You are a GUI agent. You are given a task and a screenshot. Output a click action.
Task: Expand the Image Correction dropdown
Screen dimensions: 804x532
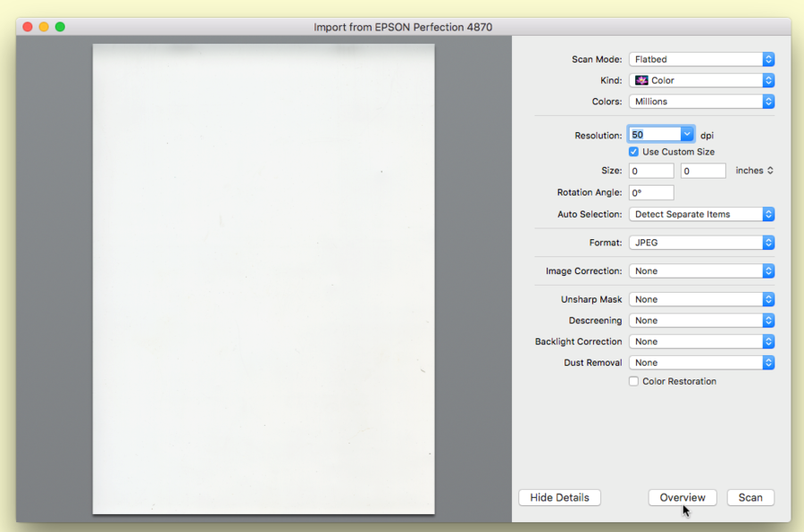[701, 270]
